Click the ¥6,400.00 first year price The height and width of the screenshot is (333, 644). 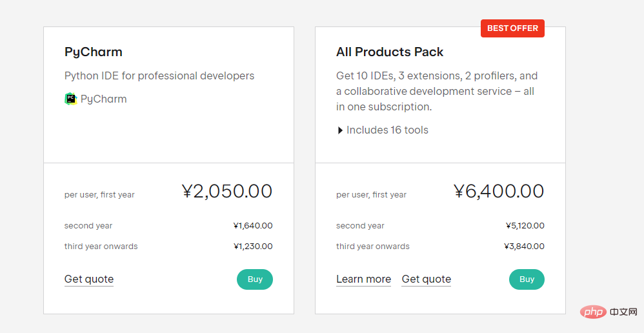pos(499,192)
